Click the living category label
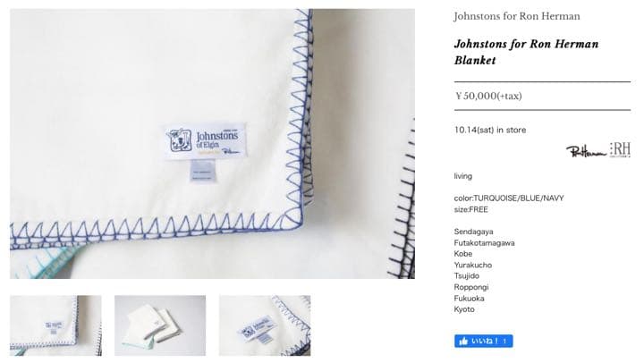 click(x=463, y=176)
